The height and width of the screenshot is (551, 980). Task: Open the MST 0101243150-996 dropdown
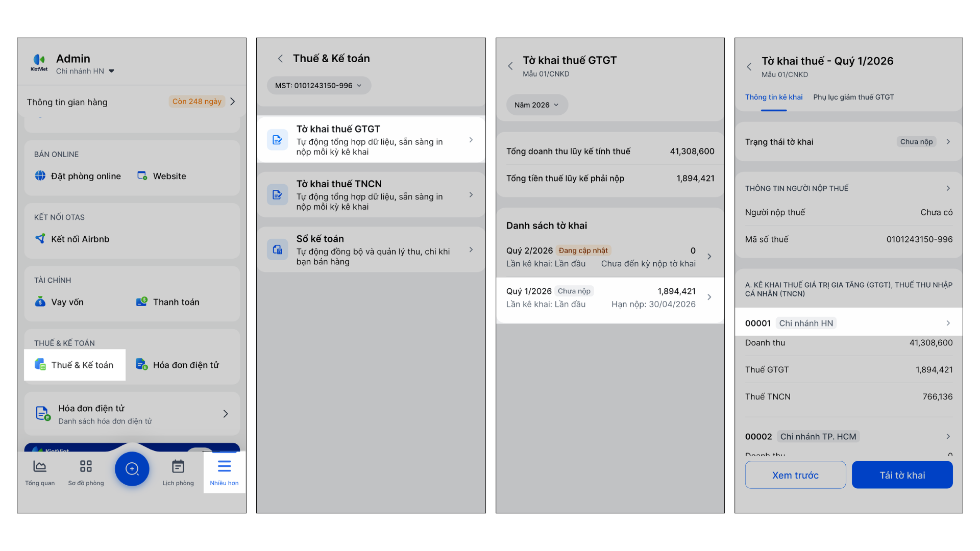tap(318, 85)
